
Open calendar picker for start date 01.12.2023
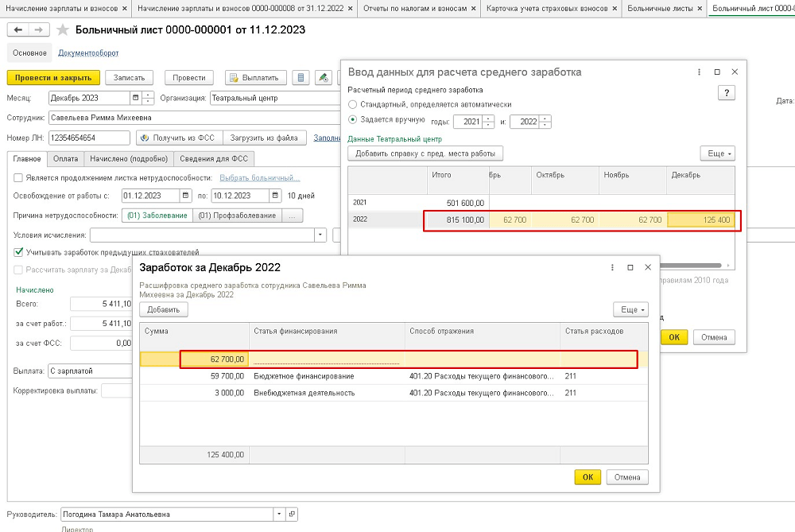point(186,195)
